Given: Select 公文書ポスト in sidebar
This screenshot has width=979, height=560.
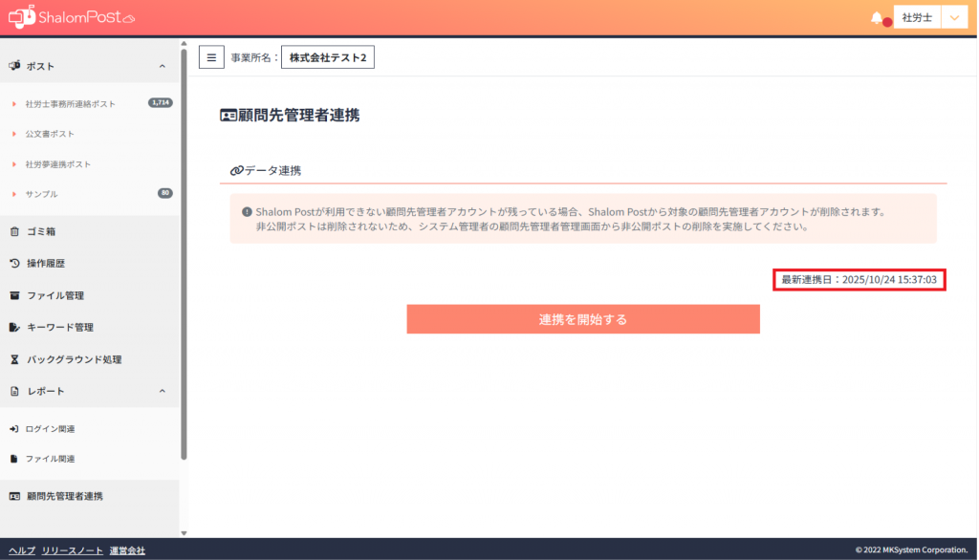Looking at the screenshot, I should [x=50, y=134].
